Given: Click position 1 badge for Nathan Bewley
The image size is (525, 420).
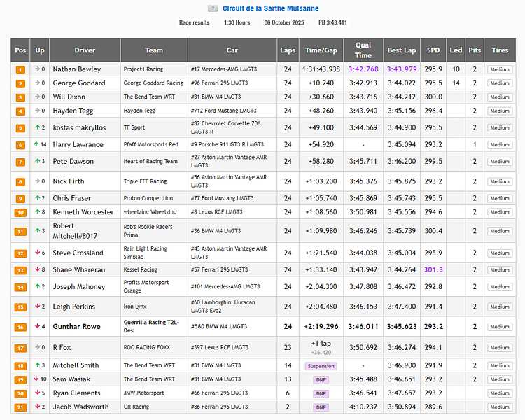Looking at the screenshot, I should 20,70.
